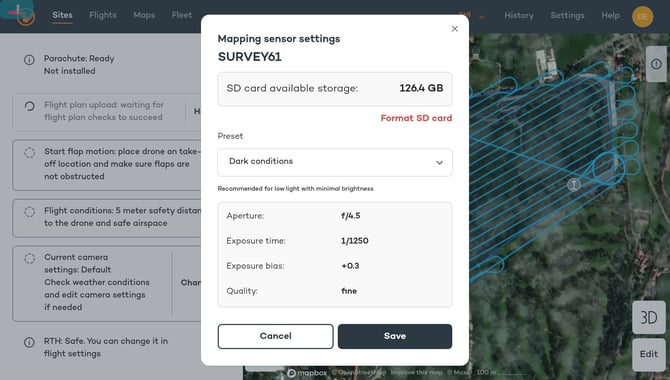Click the Aperture value f/4.5

[350, 216]
